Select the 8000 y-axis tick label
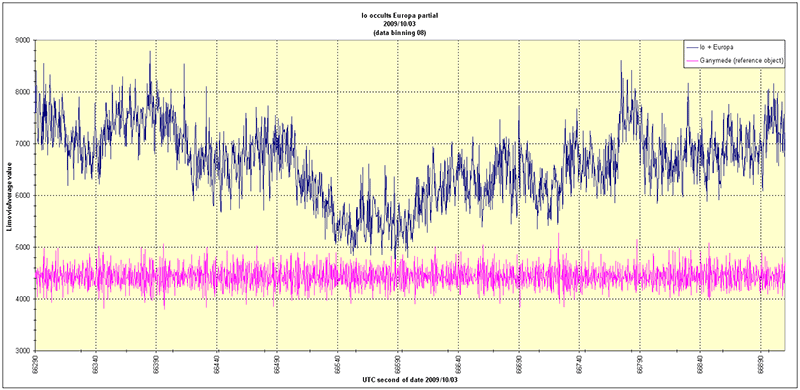The height and width of the screenshot is (390, 800). click(23, 92)
